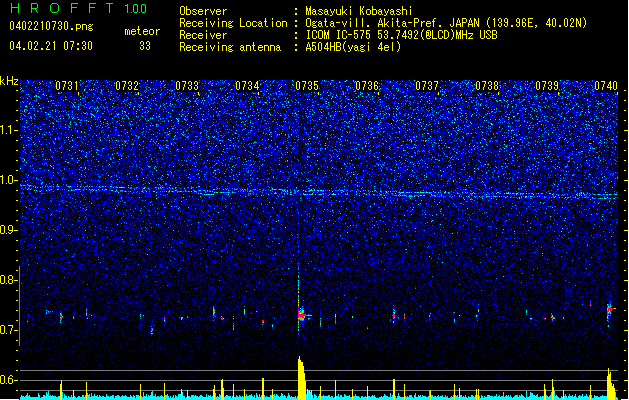Click the HROFFT title text
Viewport: 629px width, 400px height.
(62, 8)
